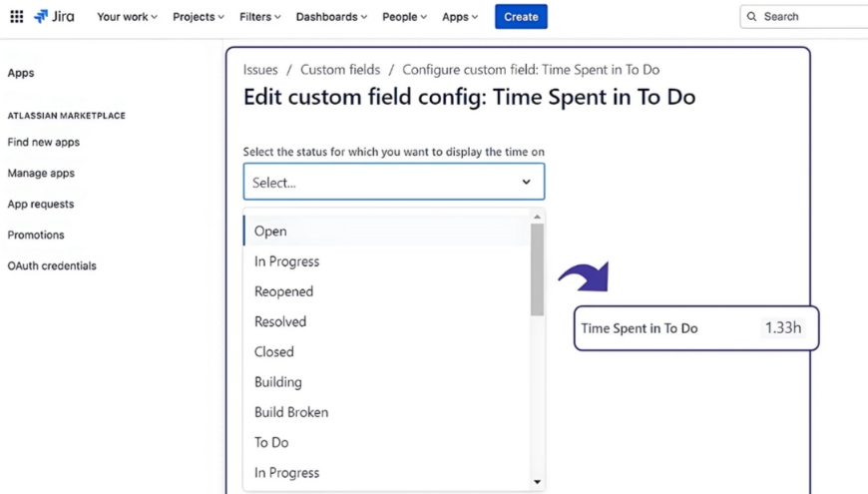Choose the To Do status option
Image resolution: width=868 pixels, height=494 pixels.
(271, 442)
